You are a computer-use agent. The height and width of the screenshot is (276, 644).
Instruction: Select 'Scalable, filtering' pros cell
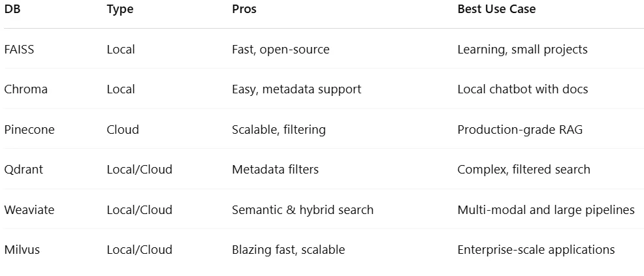pos(279,130)
